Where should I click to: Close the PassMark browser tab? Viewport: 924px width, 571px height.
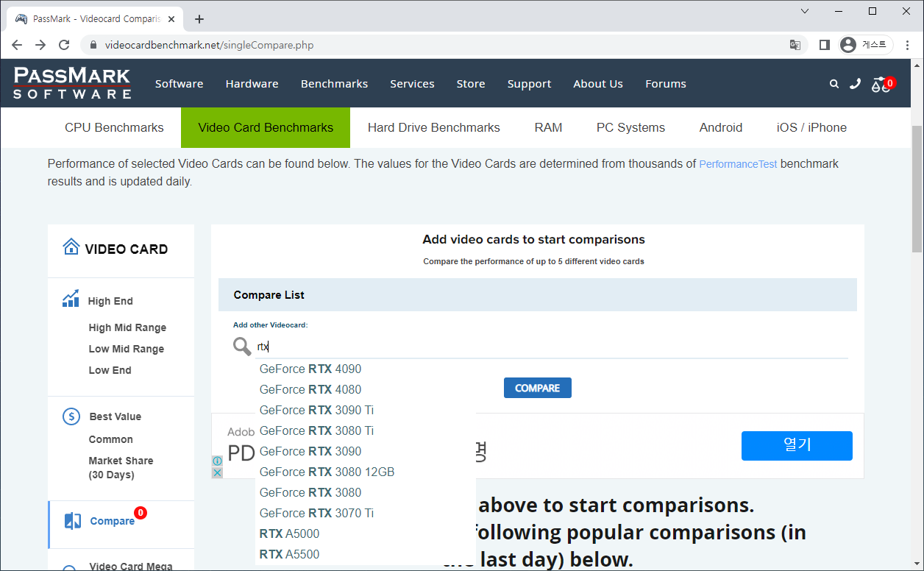[x=173, y=19]
